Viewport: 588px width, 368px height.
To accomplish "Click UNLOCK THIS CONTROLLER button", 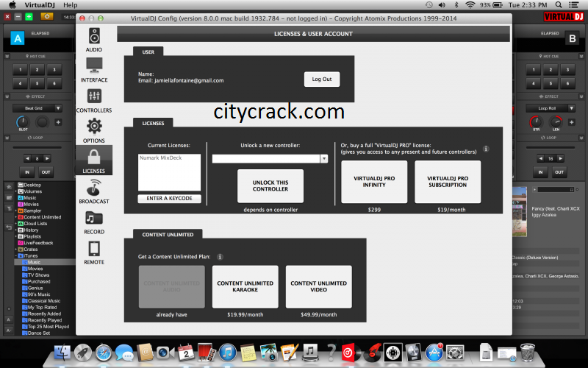I will 270,186.
